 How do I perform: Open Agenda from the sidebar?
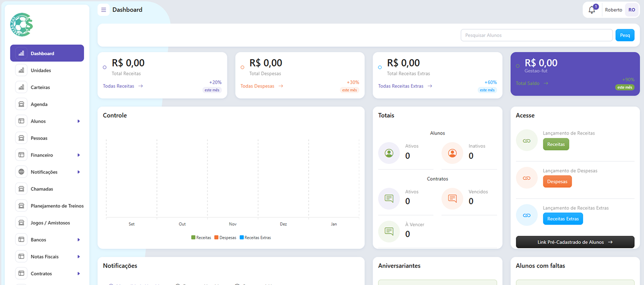pos(39,104)
